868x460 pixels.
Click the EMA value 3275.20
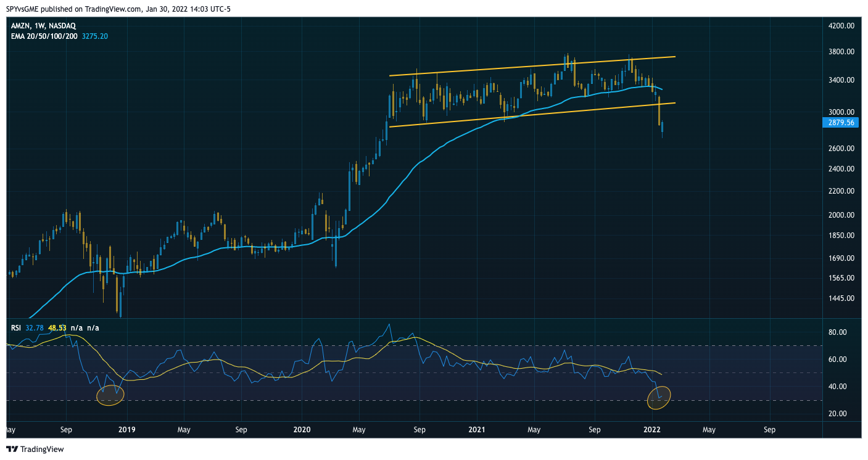tap(95, 36)
